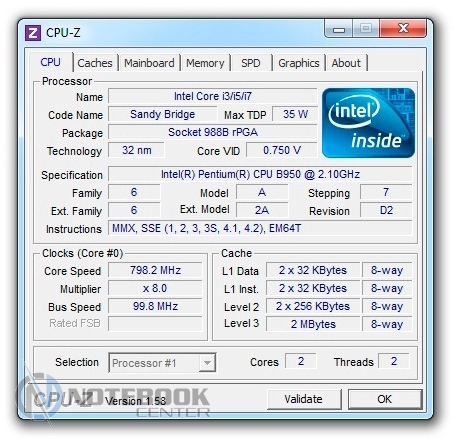Click the disabled maximize window button

[366, 29]
